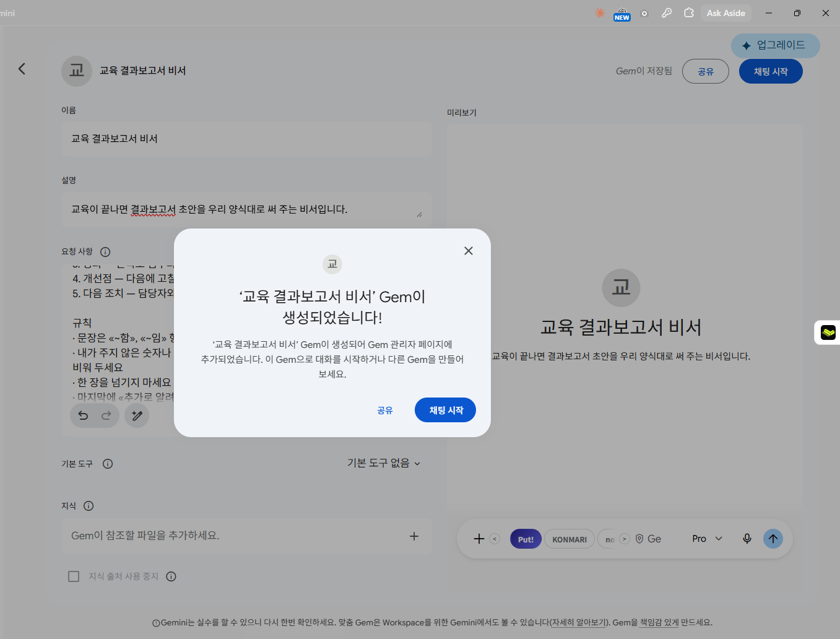Select the KONMARI suggestion chip
The height and width of the screenshot is (639, 840).
click(x=569, y=539)
